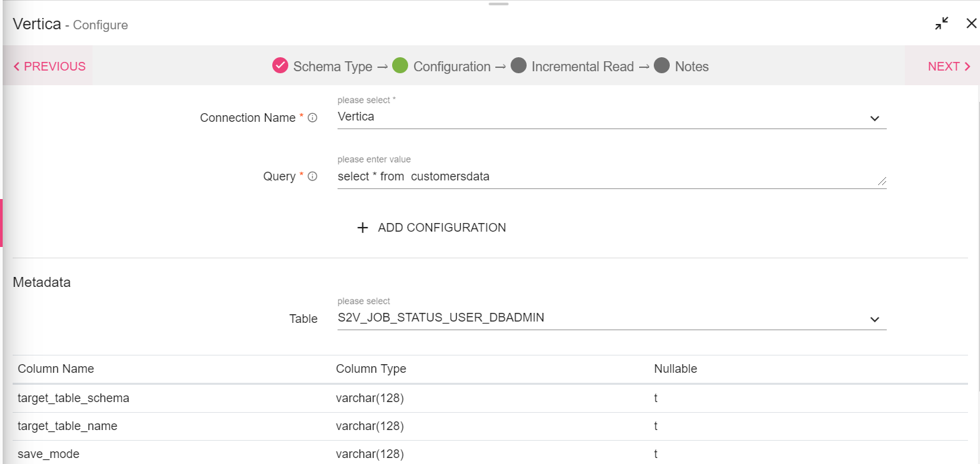
Task: Click the Incremental Read step circle
Action: 519,65
